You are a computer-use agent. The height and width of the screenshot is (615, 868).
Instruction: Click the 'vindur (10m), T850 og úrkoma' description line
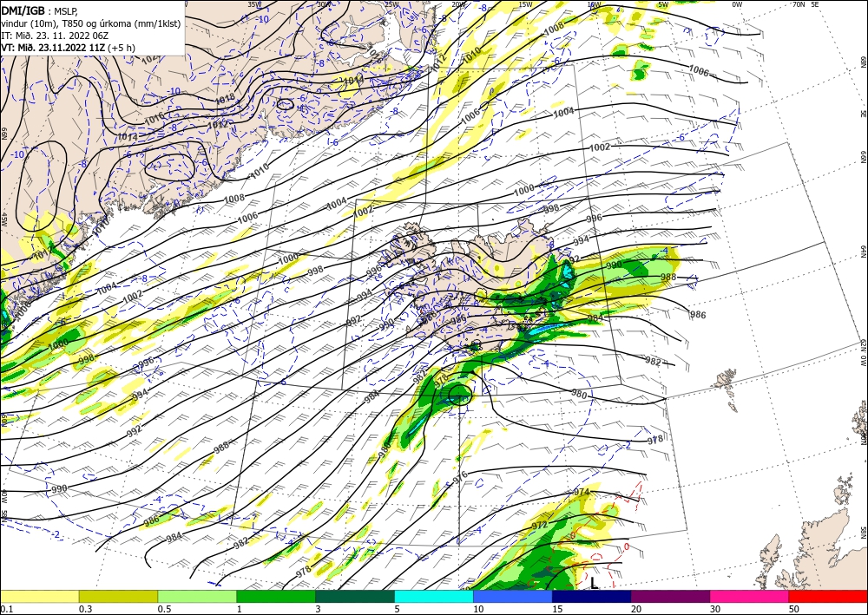click(x=90, y=23)
